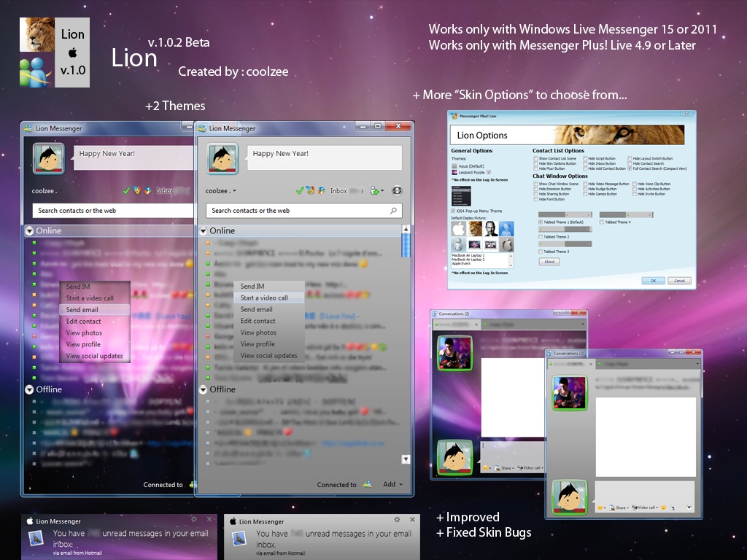Click scroll down arrow in gray contact list

(x=406, y=459)
